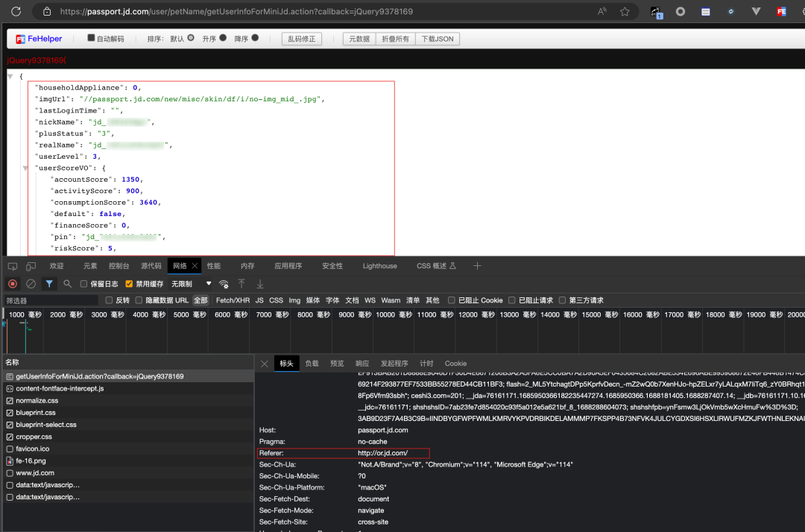Enable the auto decode checkbox
Screen dimensions: 805x532
click(x=91, y=38)
